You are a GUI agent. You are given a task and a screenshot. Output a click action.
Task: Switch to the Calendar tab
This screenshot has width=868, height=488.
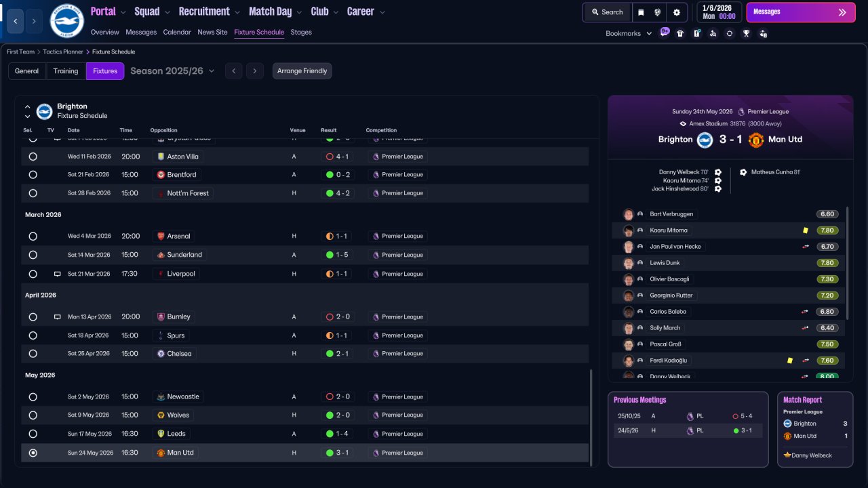pyautogui.click(x=177, y=33)
